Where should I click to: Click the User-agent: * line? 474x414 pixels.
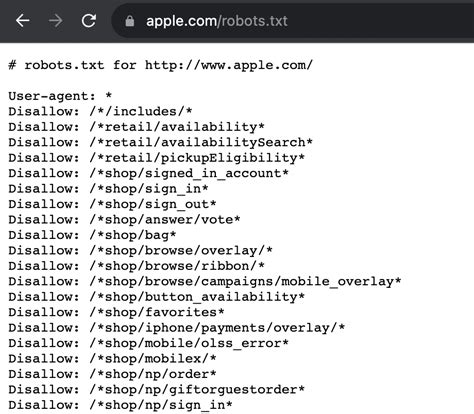[60, 96]
